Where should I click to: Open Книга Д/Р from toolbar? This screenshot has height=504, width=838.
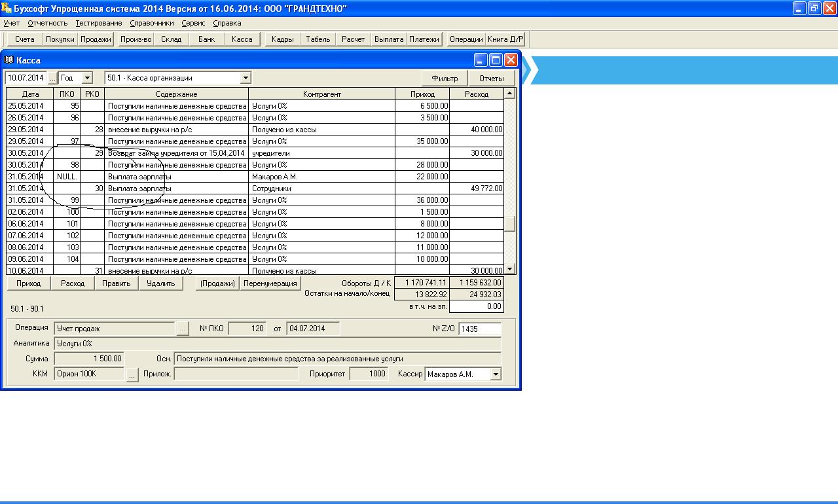(x=505, y=39)
